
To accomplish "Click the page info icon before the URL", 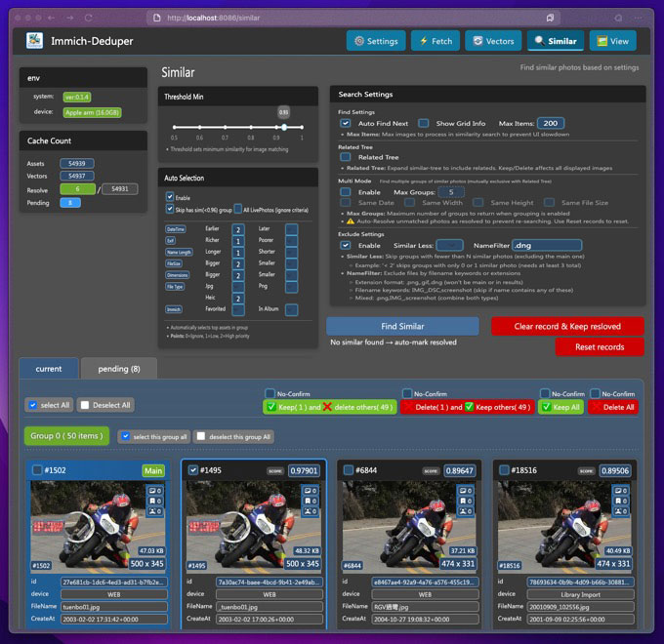I will [x=156, y=18].
